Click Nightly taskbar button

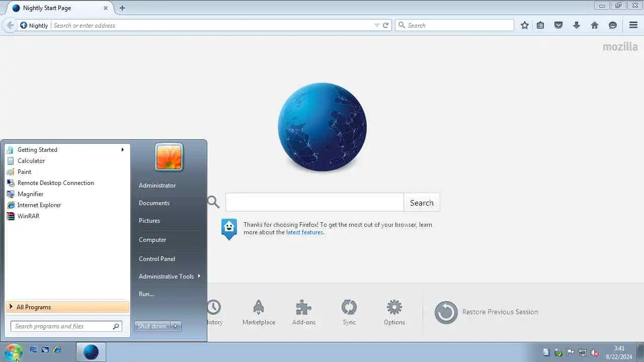[x=91, y=352]
